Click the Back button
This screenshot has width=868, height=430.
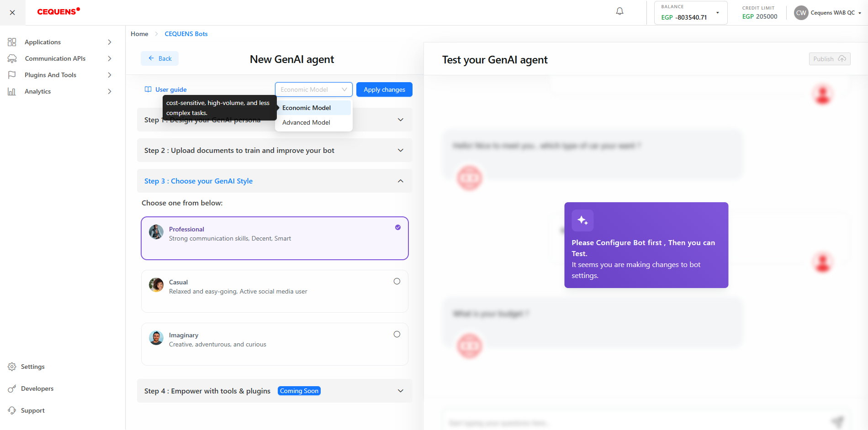point(159,58)
